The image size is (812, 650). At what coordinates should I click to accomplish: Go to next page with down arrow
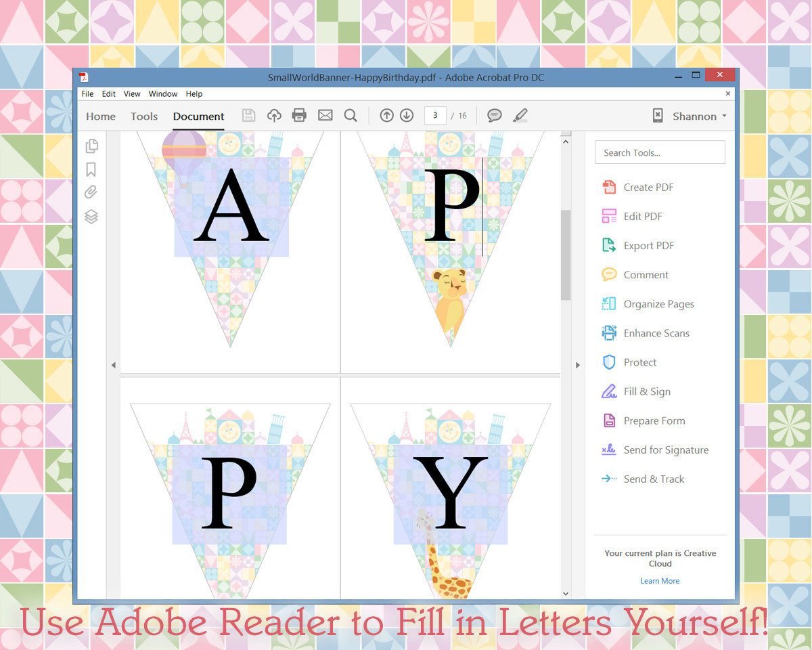coord(406,116)
